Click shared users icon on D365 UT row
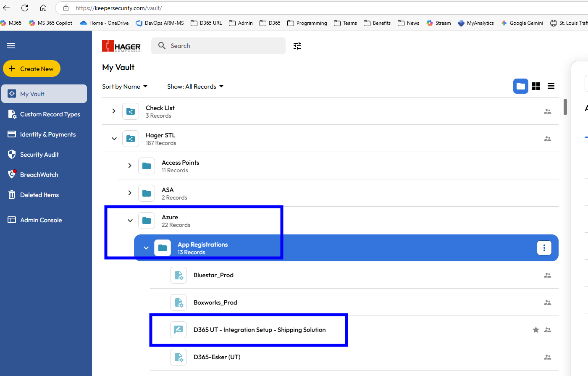This screenshot has height=376, width=588. click(x=548, y=330)
